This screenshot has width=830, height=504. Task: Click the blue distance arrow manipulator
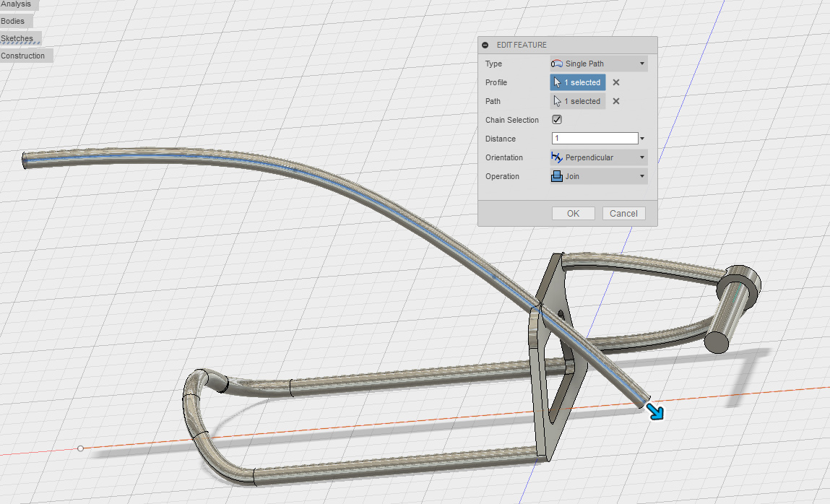pos(657,412)
